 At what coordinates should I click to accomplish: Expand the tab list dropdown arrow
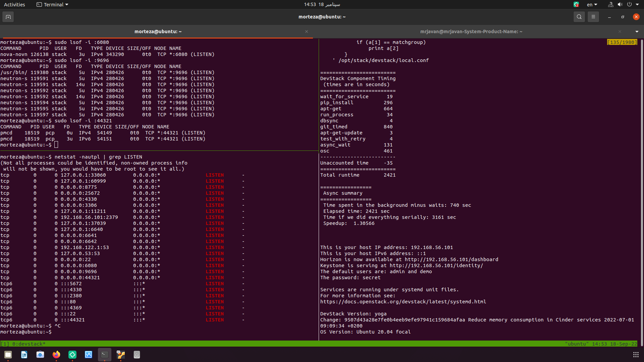637,32
